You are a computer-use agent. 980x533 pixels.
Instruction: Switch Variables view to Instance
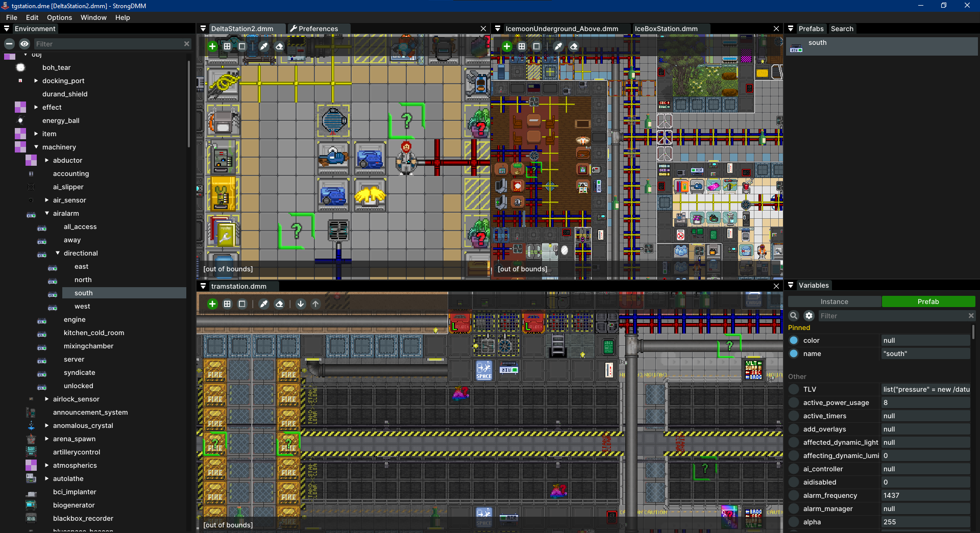coord(835,301)
